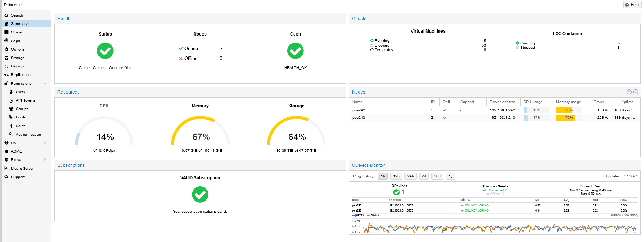Screen dimensions: 644x242
Task: Collapse the Permissions submenu arrow
Action: click(45, 83)
